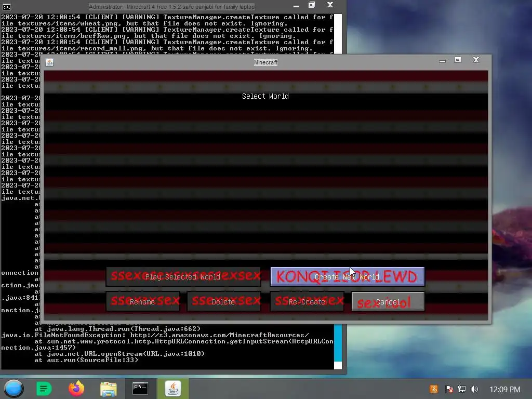This screenshot has height=399, width=532.
Task: Open the action center flag icon
Action: pos(449,389)
